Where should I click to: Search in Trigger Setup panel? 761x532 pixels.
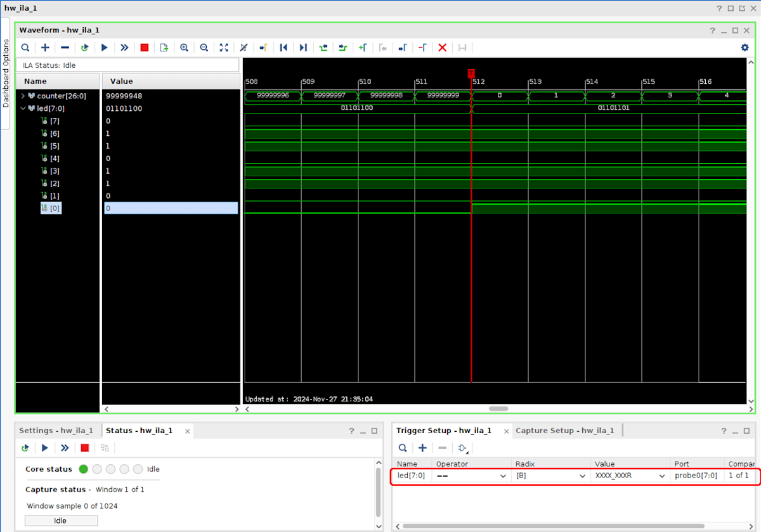[x=403, y=448]
